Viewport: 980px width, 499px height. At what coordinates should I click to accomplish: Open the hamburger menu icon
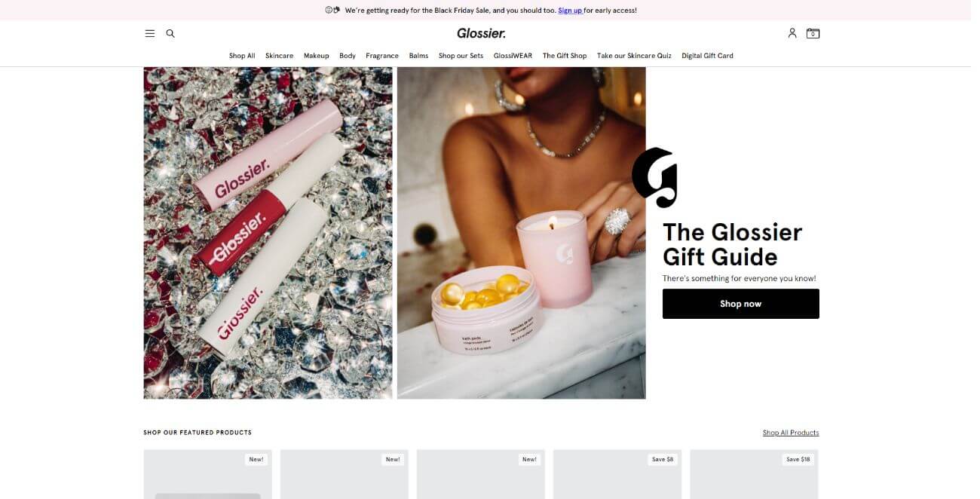click(x=149, y=33)
